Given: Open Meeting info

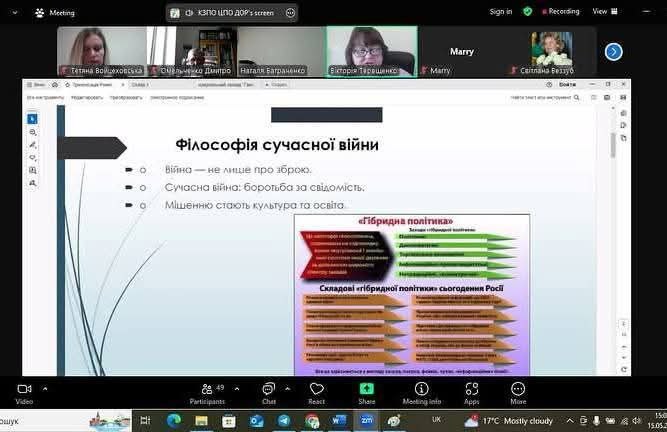Looking at the screenshot, I should pos(421,391).
